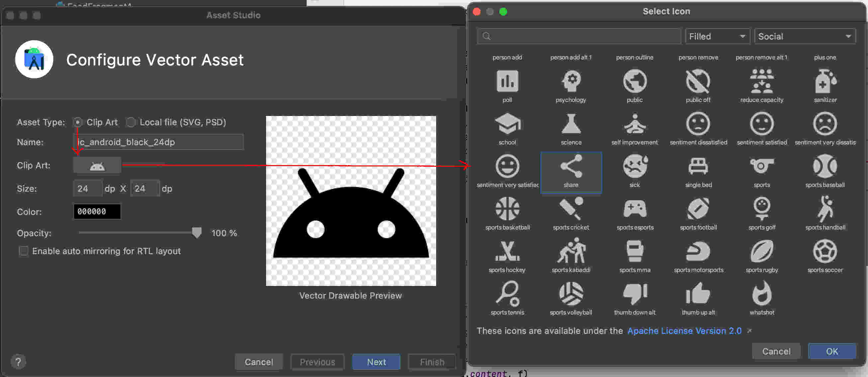The height and width of the screenshot is (377, 868).
Task: Select the thumb up alt icon
Action: tap(698, 293)
